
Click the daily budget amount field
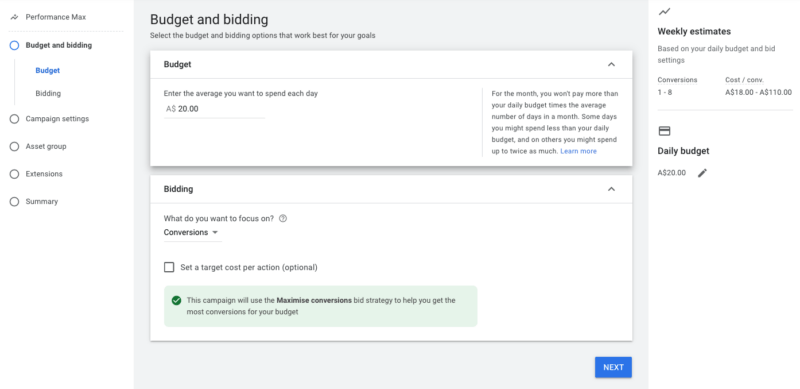pyautogui.click(x=214, y=109)
